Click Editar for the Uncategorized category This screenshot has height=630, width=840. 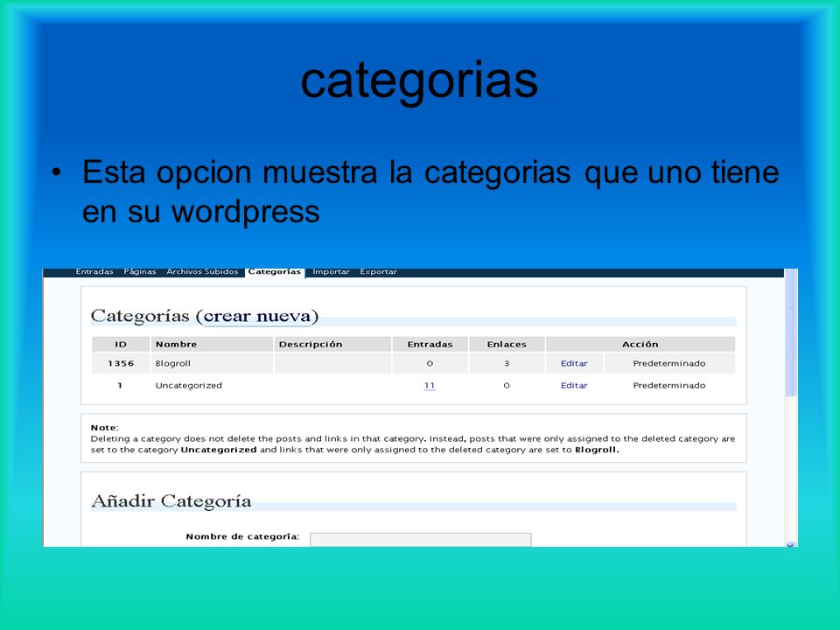[x=574, y=385]
